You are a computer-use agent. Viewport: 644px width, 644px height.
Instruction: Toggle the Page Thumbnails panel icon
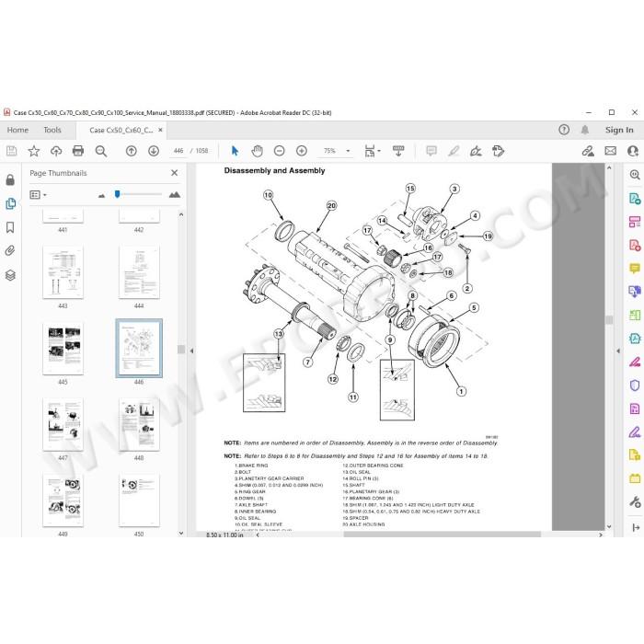coord(10,203)
